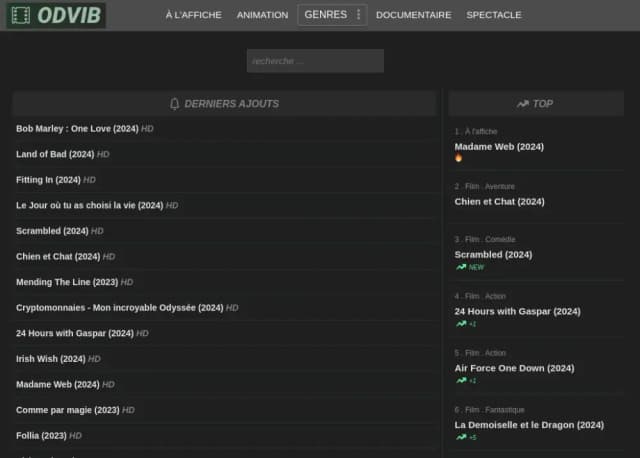The width and height of the screenshot is (640, 458).
Task: Open the ANIMATION menu item
Action: coord(262,15)
